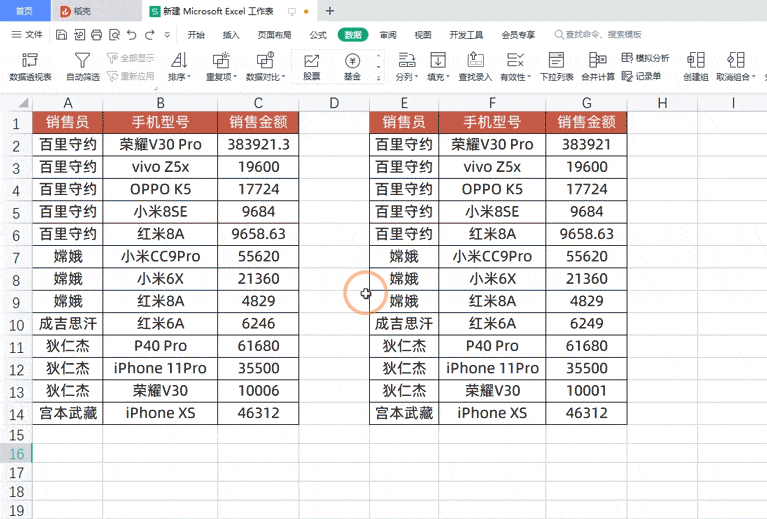The height and width of the screenshot is (519, 767).
Task: Select cell G13 containing 10001
Action: 587,390
